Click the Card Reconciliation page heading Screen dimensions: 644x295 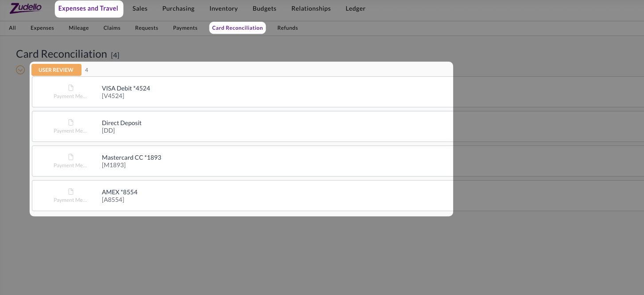(x=62, y=54)
